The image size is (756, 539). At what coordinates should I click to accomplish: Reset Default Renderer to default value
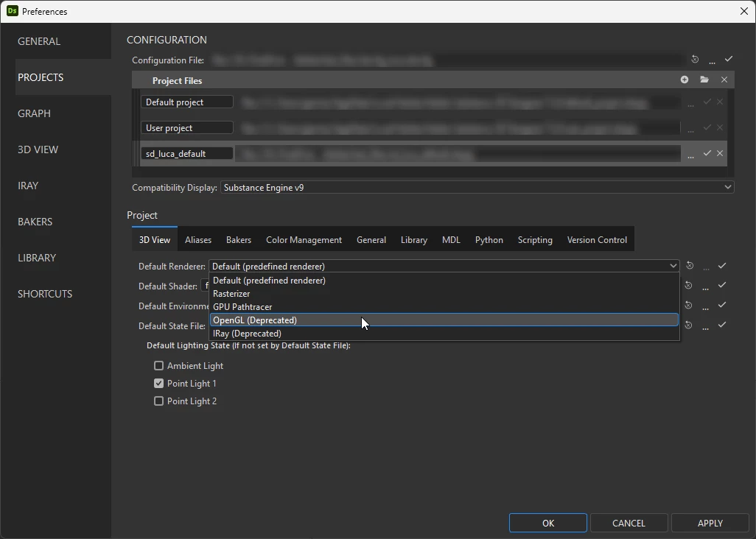click(690, 265)
